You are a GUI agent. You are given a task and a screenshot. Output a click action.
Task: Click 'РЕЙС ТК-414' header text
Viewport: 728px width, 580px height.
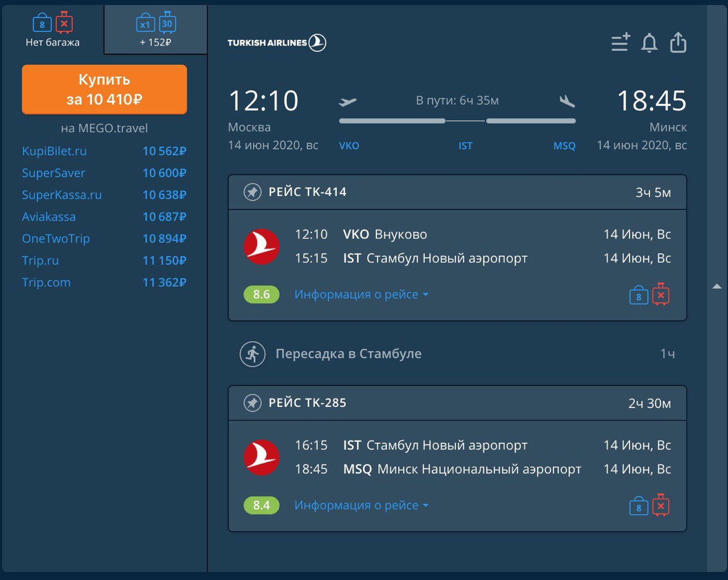point(307,192)
